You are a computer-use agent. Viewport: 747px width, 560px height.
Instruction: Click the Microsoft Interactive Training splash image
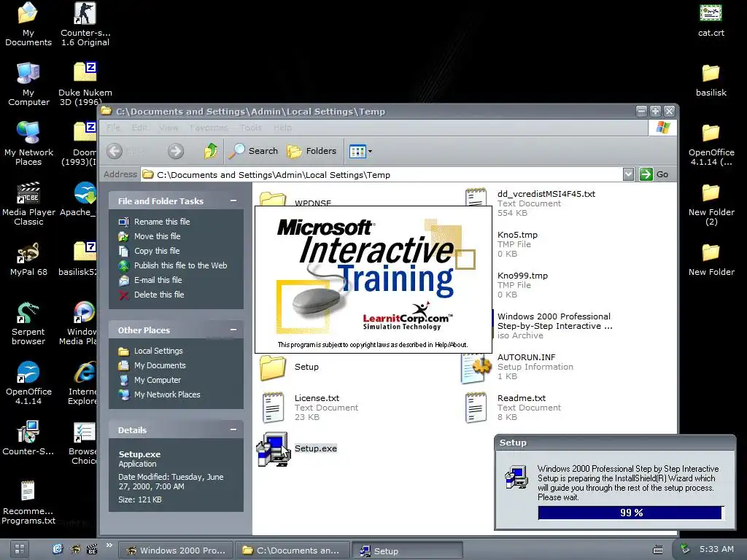(373, 279)
